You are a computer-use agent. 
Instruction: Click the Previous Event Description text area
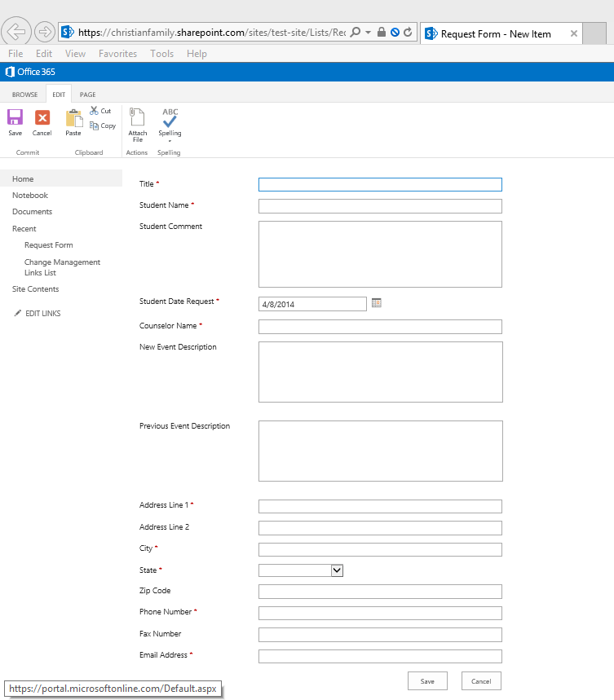click(x=381, y=451)
